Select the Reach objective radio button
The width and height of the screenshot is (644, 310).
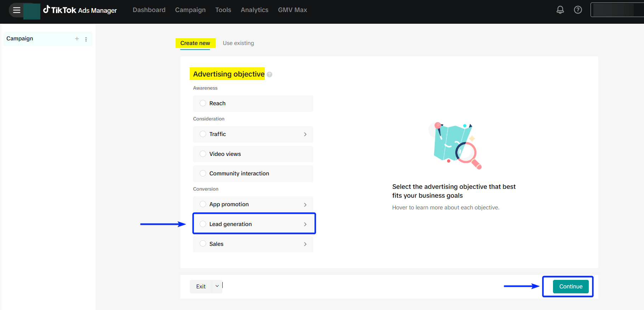tap(203, 103)
